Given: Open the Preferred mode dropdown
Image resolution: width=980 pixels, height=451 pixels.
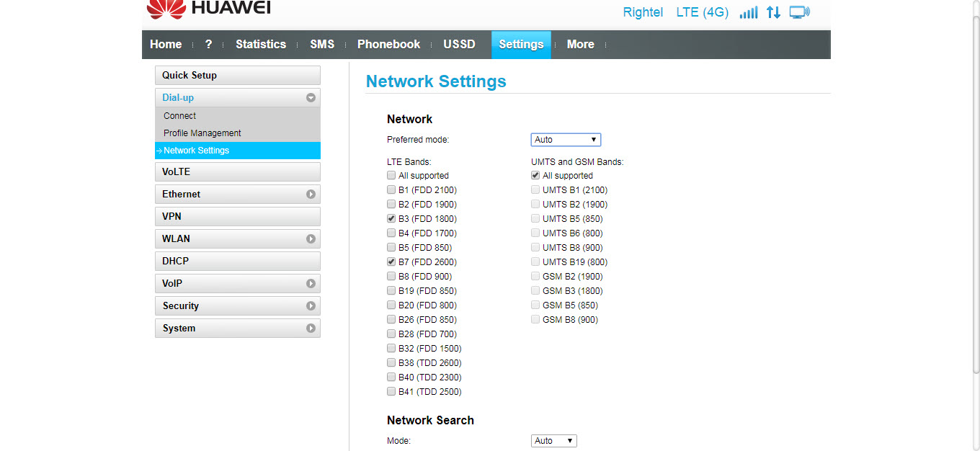Looking at the screenshot, I should tap(566, 140).
